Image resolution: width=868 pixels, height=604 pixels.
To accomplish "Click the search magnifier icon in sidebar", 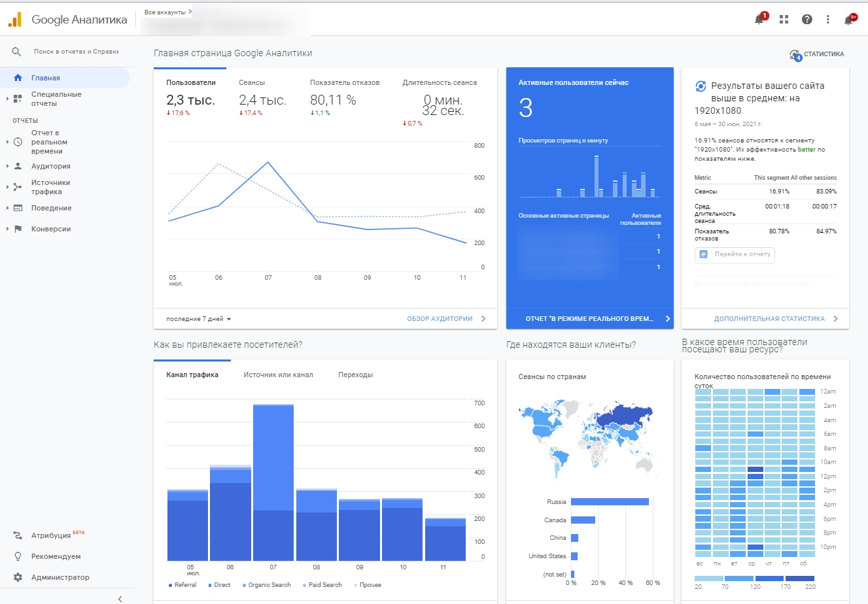I will 17,52.
